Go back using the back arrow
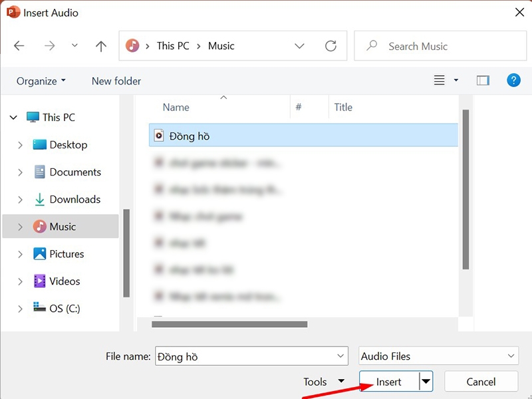532x399 pixels. (19, 46)
